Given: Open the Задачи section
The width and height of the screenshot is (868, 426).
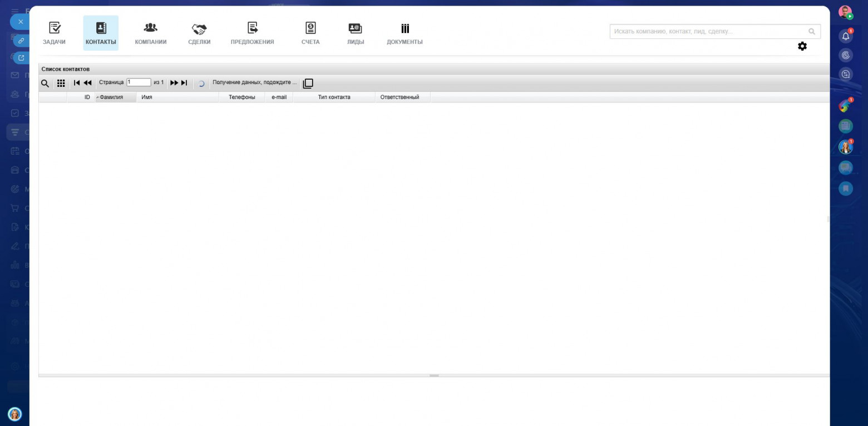Looking at the screenshot, I should click(x=54, y=33).
